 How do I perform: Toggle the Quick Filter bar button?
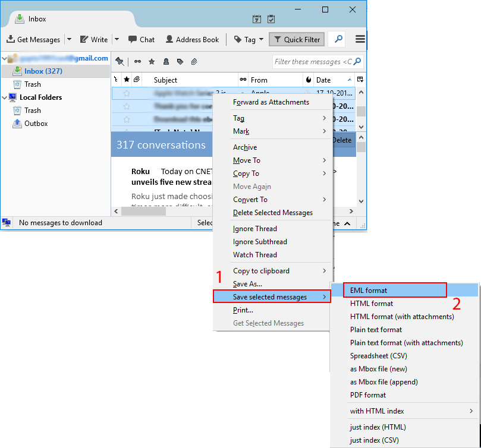pyautogui.click(x=295, y=39)
